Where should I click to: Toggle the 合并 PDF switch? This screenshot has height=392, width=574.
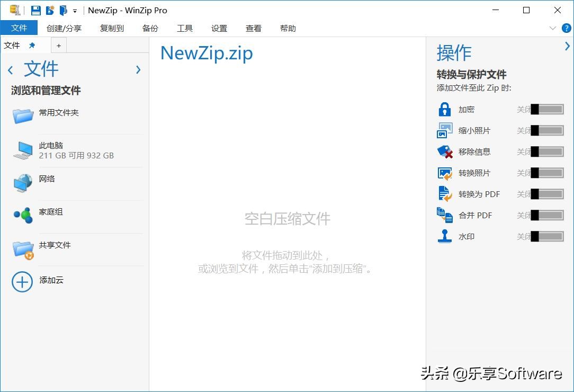[547, 216]
